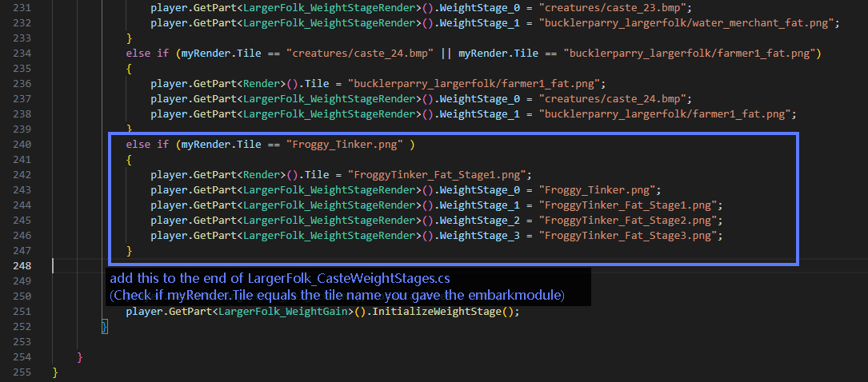Place cursor on InitializeWeightStage method call

[x=447, y=312]
